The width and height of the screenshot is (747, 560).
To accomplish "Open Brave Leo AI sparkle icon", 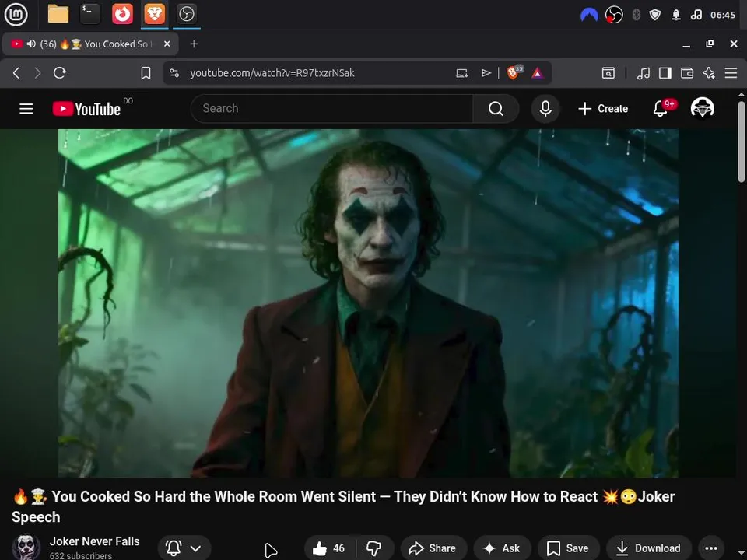I will (709, 73).
